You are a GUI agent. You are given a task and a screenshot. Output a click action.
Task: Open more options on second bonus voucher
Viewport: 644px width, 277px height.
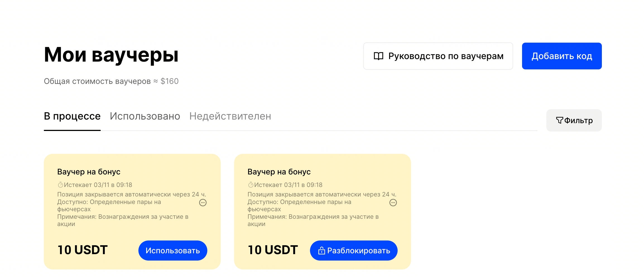click(393, 203)
